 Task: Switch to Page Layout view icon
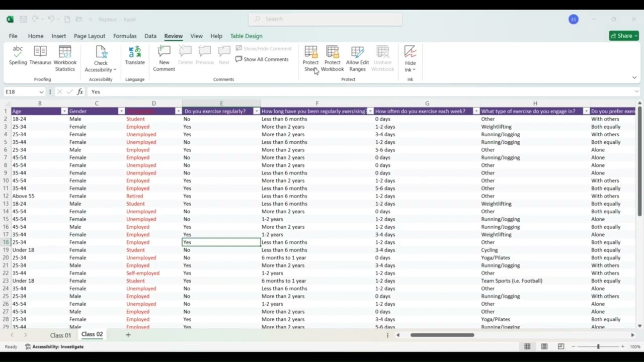tap(544, 346)
